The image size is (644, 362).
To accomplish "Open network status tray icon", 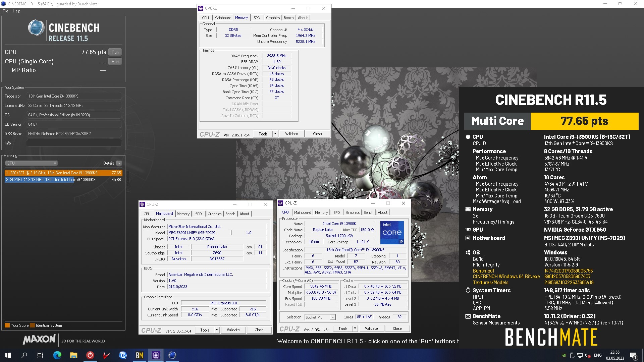I will pyautogui.click(x=580, y=355).
